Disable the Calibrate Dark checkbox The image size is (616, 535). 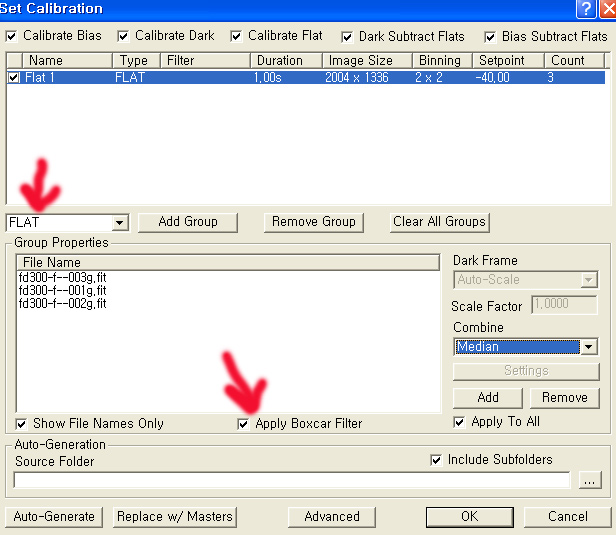coord(124,36)
